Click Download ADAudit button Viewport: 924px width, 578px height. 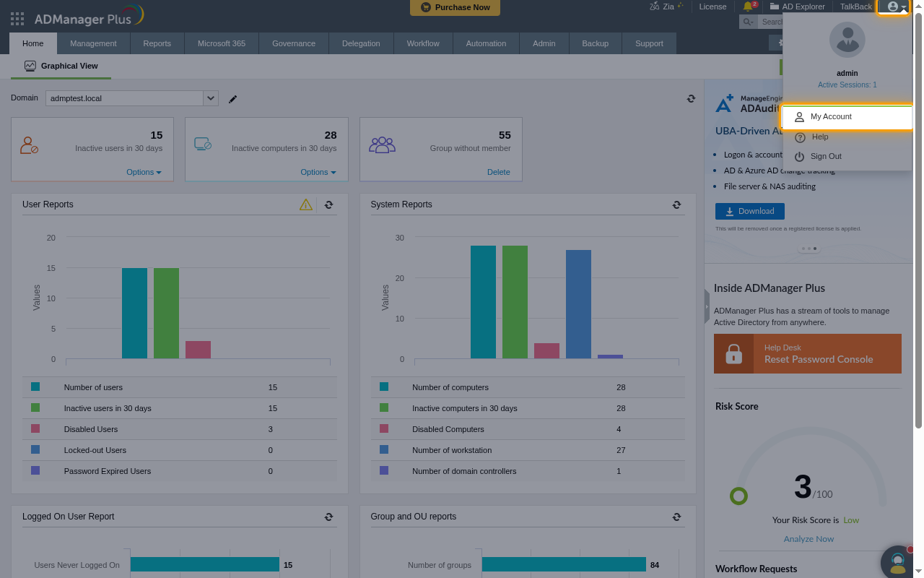tap(749, 211)
